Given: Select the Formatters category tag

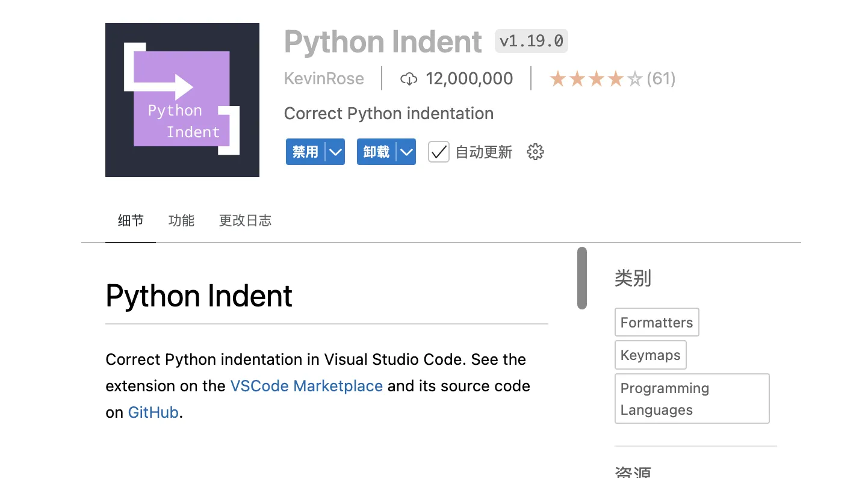Looking at the screenshot, I should point(657,322).
